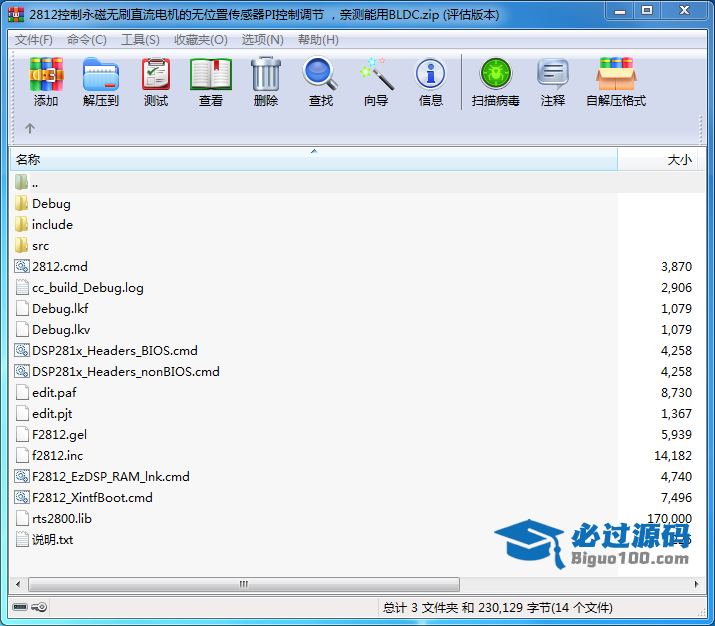
Task: Click the size value 14,182
Action: pyautogui.click(x=673, y=455)
